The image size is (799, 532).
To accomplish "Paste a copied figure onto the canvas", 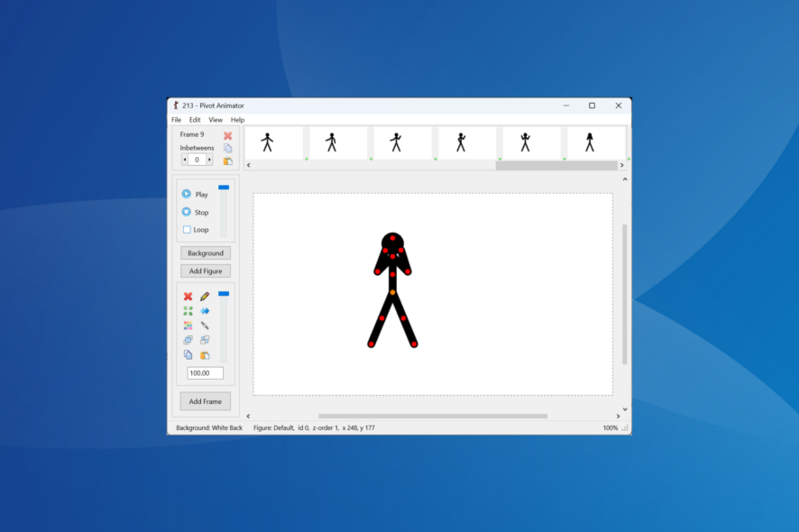I will click(x=203, y=353).
